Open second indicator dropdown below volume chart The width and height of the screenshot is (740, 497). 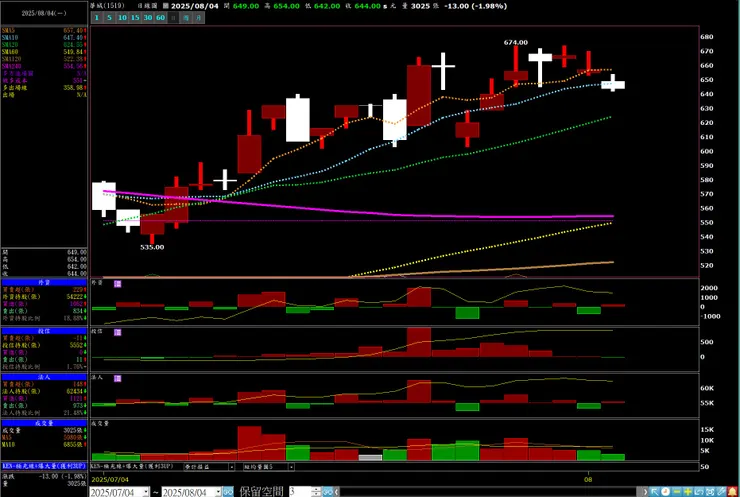click(x=291, y=467)
